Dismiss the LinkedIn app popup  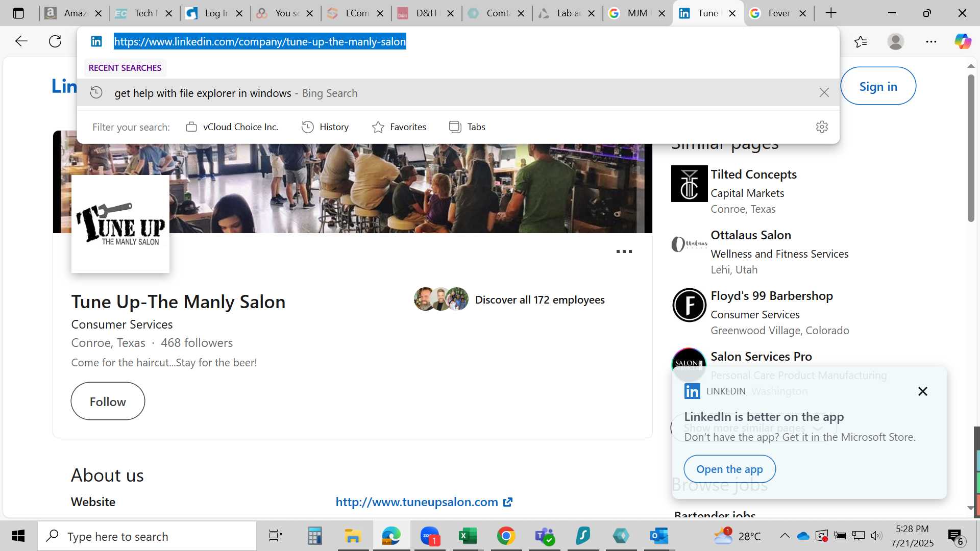pyautogui.click(x=922, y=391)
